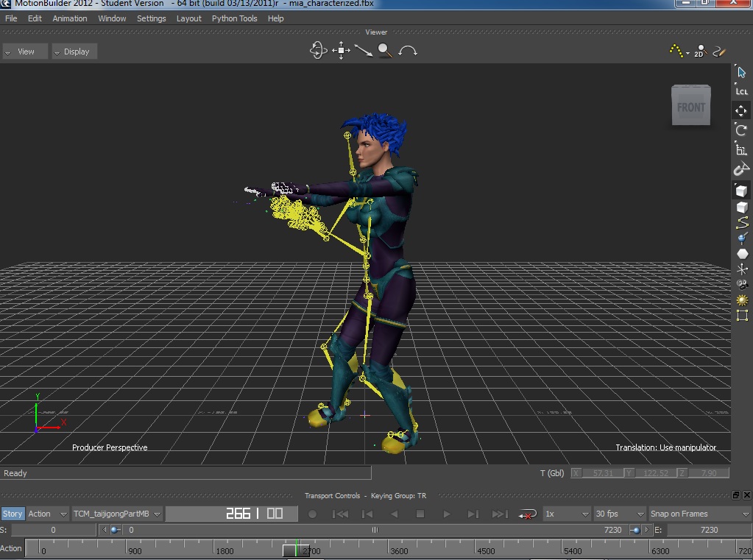
Task: Toggle the light sun icon in sidebar
Action: click(742, 300)
